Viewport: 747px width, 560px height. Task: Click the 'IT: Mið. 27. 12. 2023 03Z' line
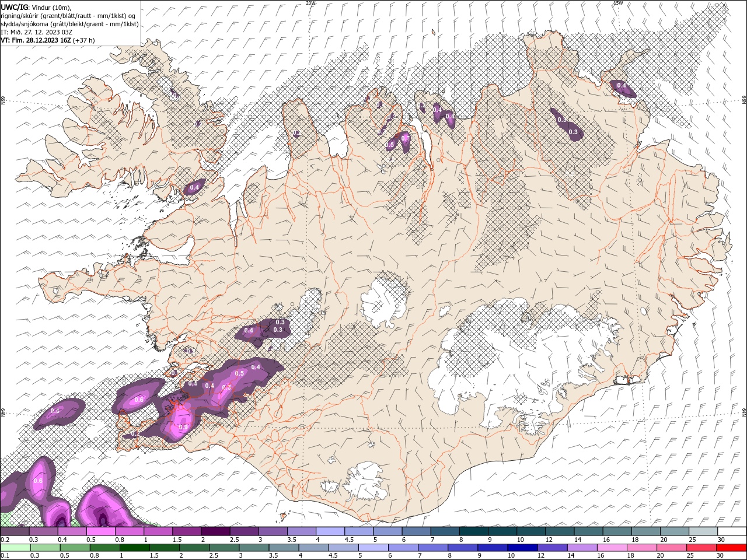tap(36, 32)
